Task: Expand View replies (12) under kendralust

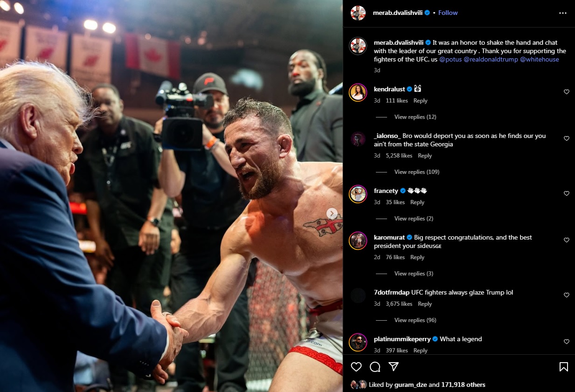Action: click(415, 117)
